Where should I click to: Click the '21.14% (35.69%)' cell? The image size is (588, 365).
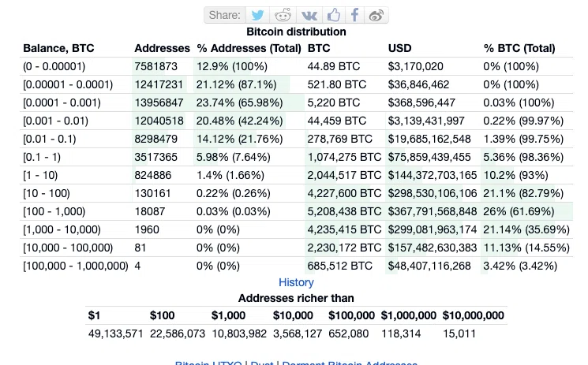click(x=526, y=229)
